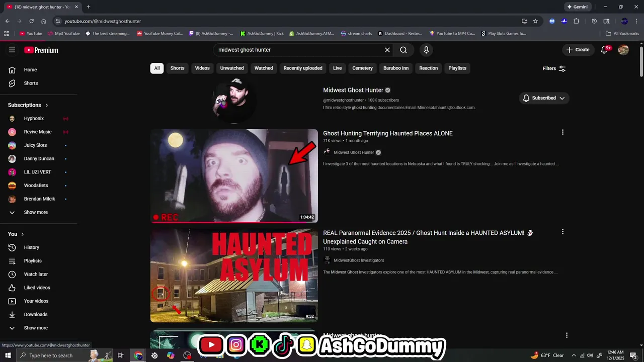
Task: Open the search Filters panel
Action: (554, 68)
